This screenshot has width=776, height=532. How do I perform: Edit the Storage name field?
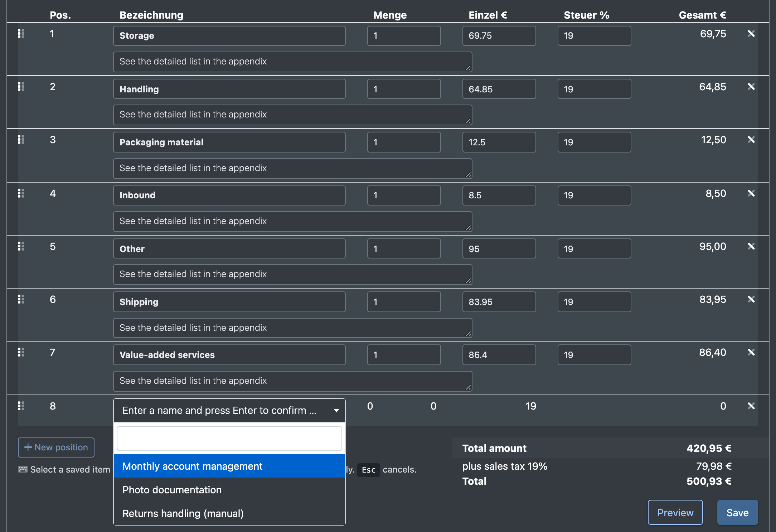point(229,36)
